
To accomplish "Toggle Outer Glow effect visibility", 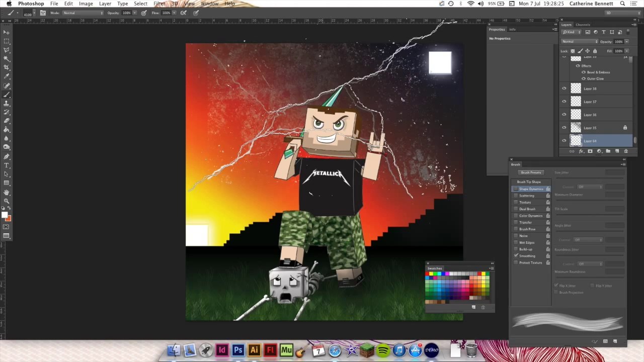I will coord(584,79).
